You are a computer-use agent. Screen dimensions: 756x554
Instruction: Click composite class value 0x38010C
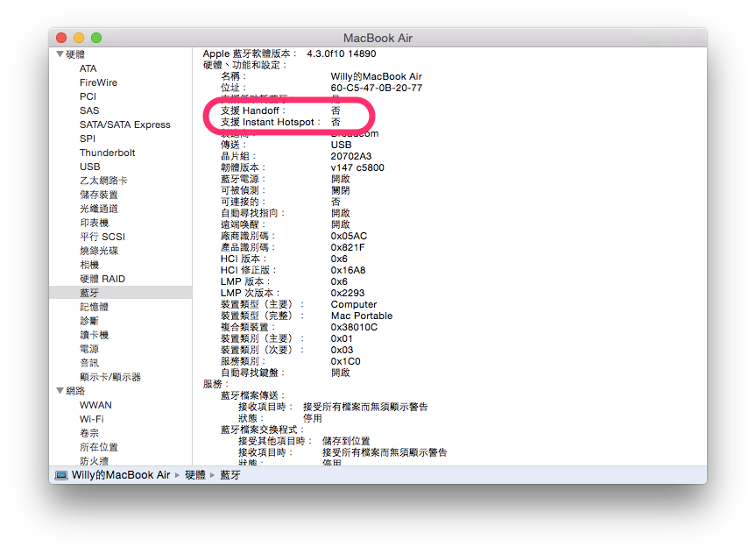pyautogui.click(x=354, y=327)
